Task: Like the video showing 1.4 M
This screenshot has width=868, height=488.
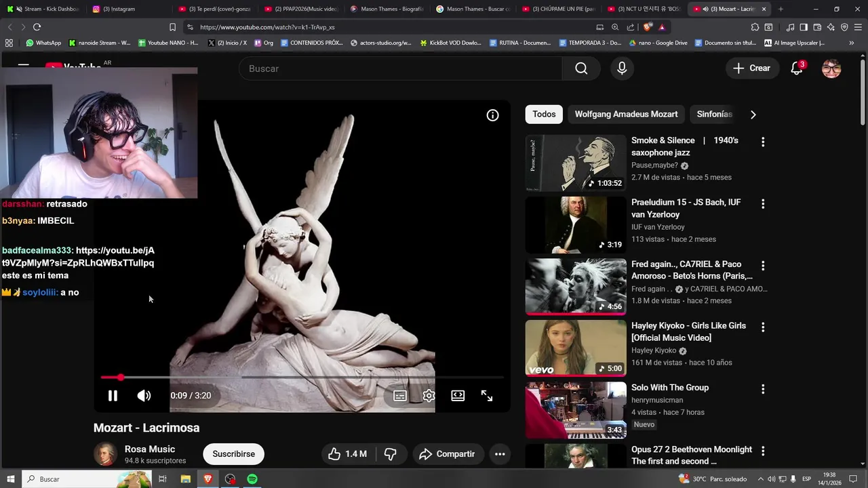Action: coord(347,454)
